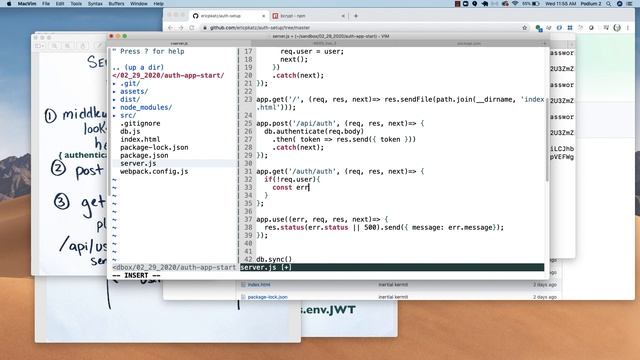Open the MacVim application menu

tap(27, 4)
